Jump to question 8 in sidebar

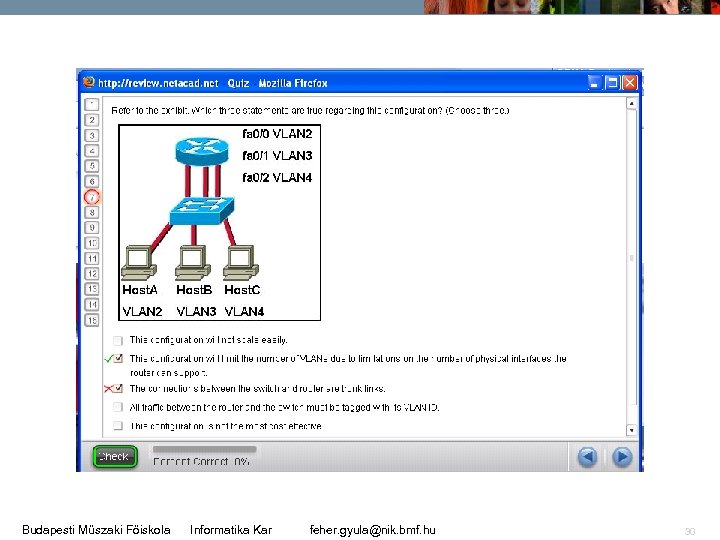click(x=92, y=212)
